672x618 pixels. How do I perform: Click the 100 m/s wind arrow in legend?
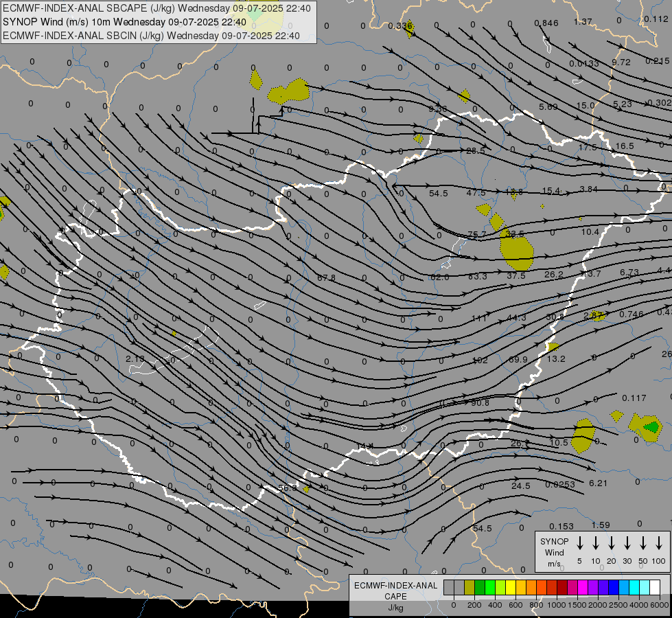pos(659,543)
